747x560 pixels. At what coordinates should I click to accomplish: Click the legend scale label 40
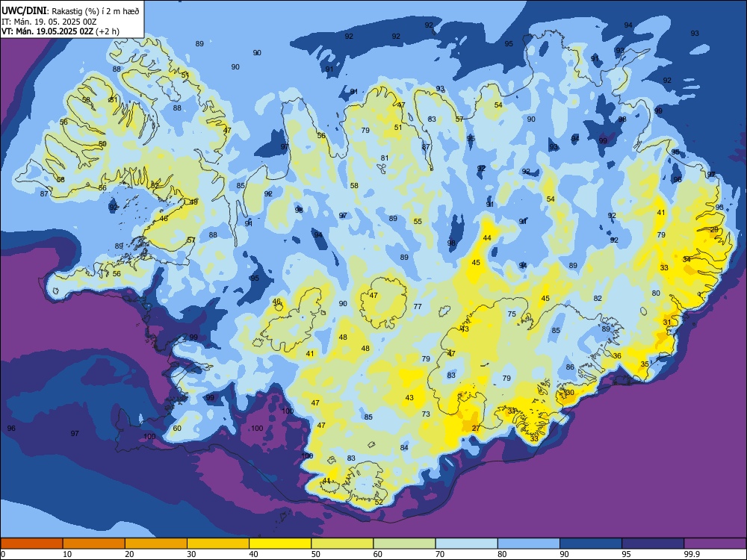tap(254, 554)
